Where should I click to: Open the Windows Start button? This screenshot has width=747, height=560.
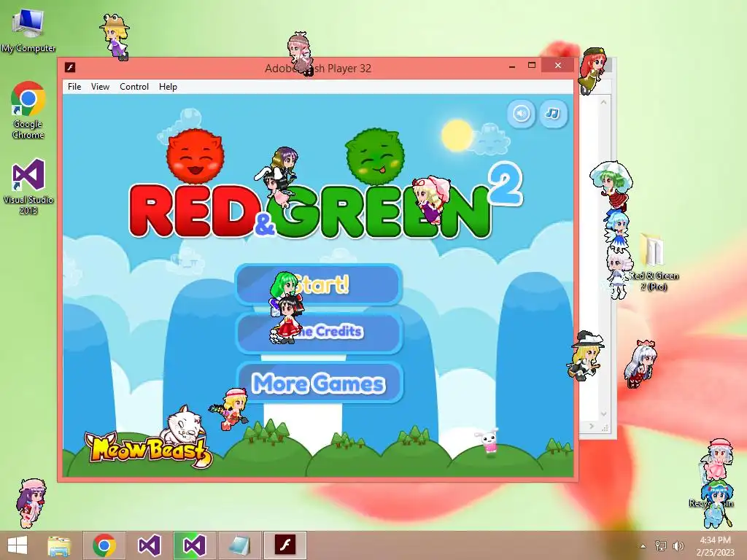18,545
